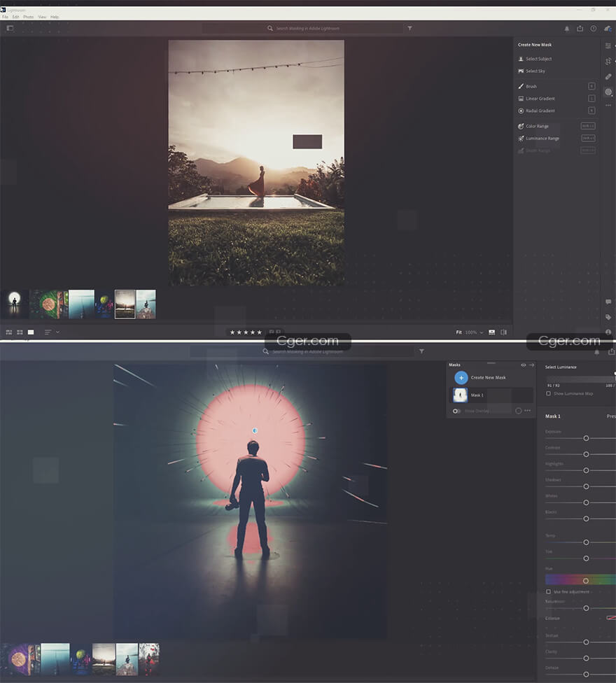Switch to square grid view icon
The height and width of the screenshot is (683, 616).
20,332
